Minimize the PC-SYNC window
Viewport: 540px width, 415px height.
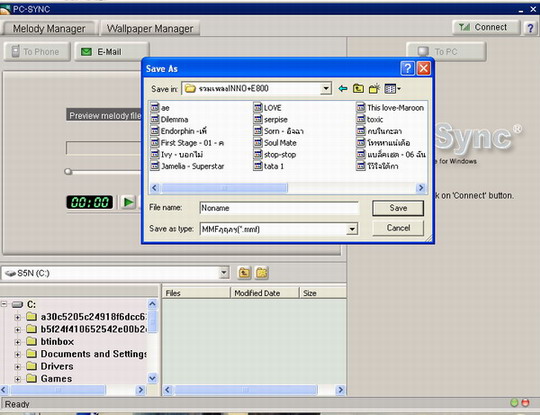tap(521, 10)
